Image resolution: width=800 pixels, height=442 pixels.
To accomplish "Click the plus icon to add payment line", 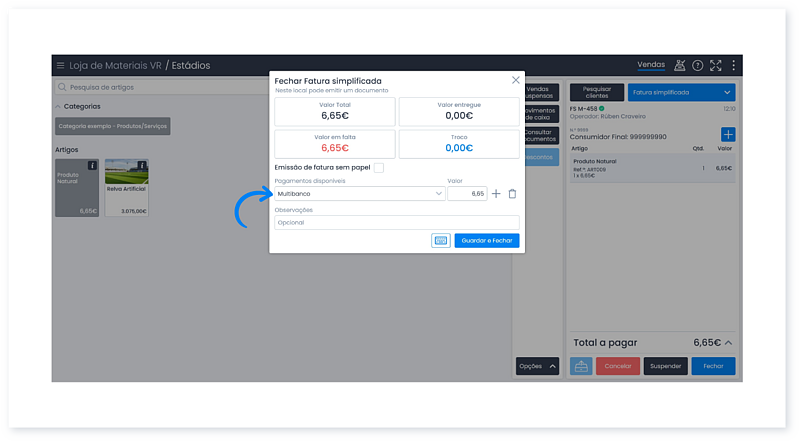I will click(496, 194).
